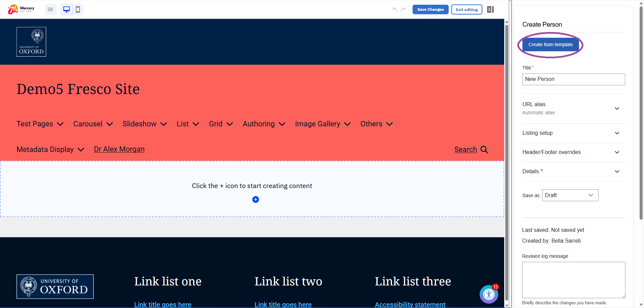Screen dimensions: 644x308
Task: Click inside the Title field
Action: (573, 79)
